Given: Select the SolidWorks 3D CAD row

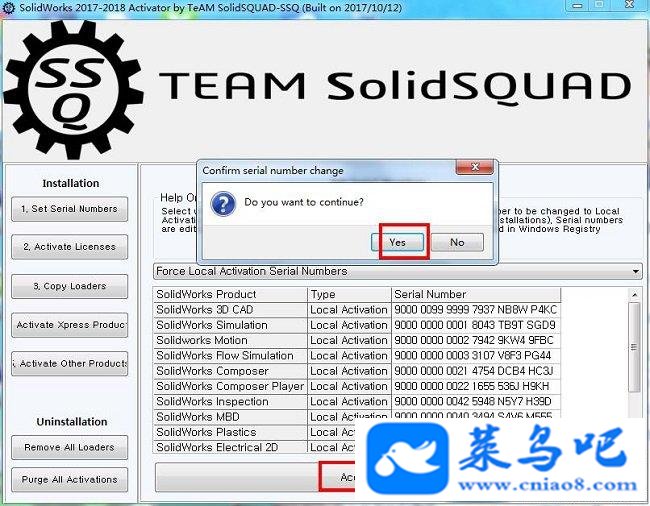Looking at the screenshot, I should (357, 310).
